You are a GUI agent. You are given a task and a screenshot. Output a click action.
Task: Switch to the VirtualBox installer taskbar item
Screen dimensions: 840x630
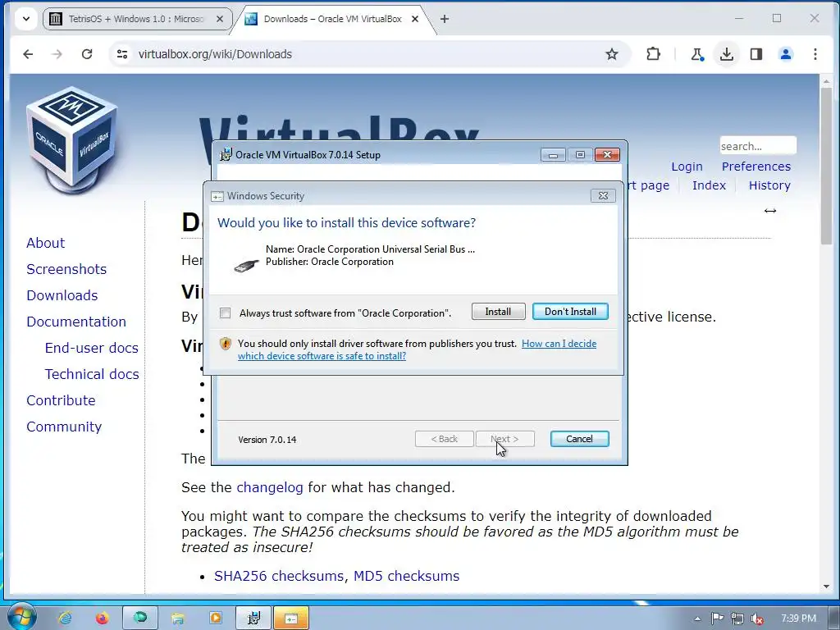point(253,618)
